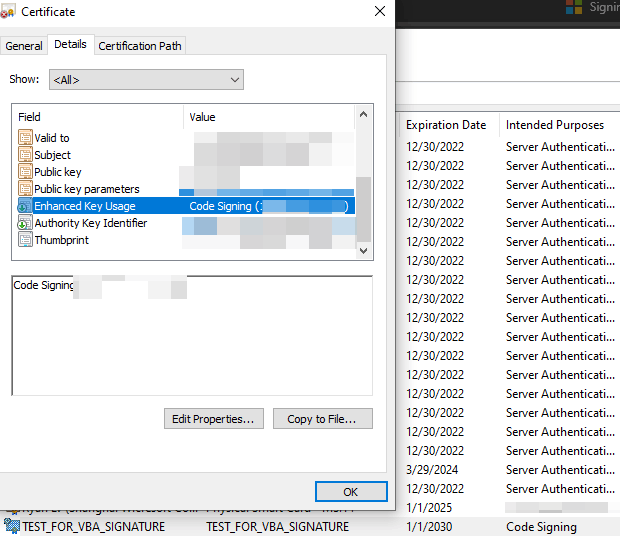This screenshot has width=620, height=542.
Task: Click the Value column header
Action: (269, 117)
